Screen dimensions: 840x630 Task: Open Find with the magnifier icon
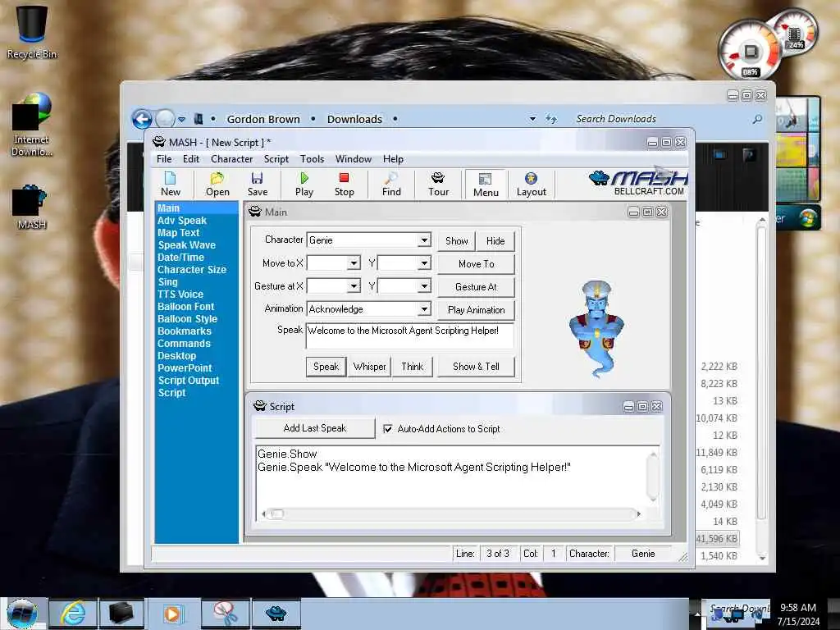coord(391,184)
